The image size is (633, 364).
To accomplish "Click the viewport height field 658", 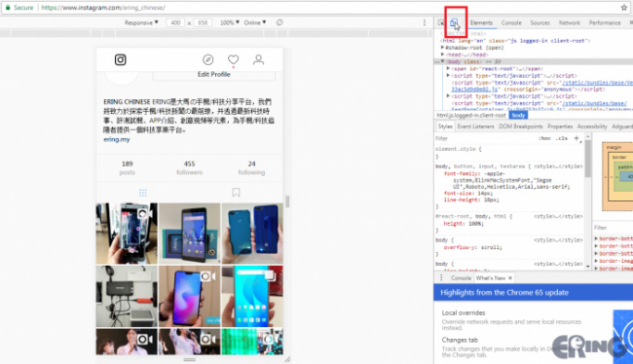I will click(203, 22).
